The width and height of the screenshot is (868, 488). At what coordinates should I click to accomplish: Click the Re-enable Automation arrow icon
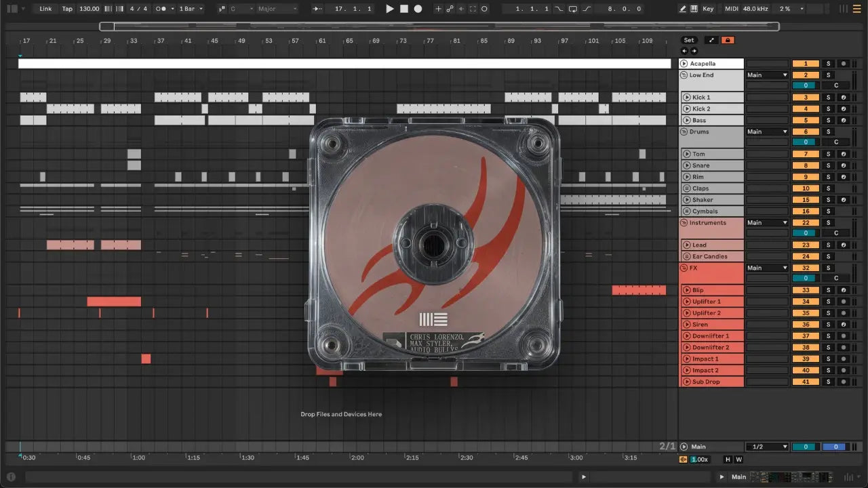coord(461,9)
